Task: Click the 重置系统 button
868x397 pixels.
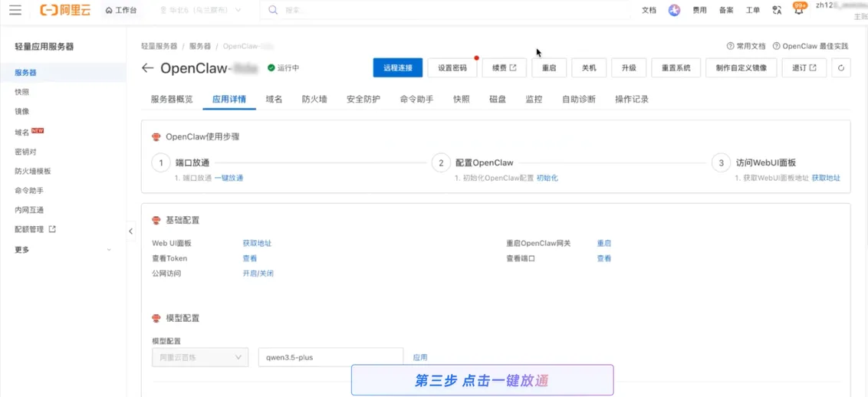Action: tap(676, 67)
